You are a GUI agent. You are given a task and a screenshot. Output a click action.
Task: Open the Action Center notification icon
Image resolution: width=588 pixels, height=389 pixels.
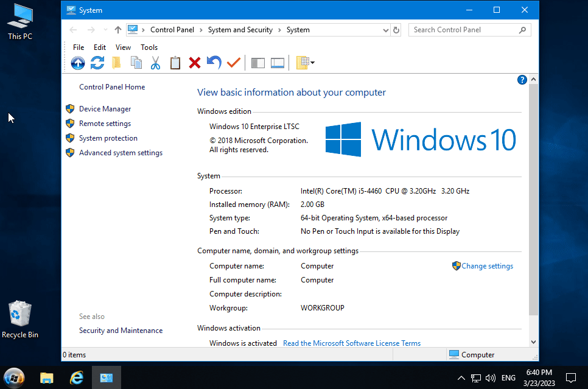click(571, 378)
